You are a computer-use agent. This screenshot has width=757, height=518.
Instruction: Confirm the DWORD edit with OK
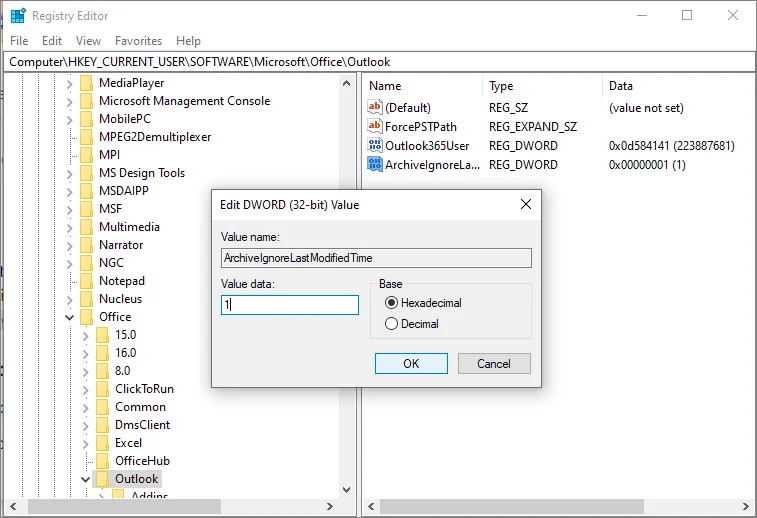coord(411,364)
